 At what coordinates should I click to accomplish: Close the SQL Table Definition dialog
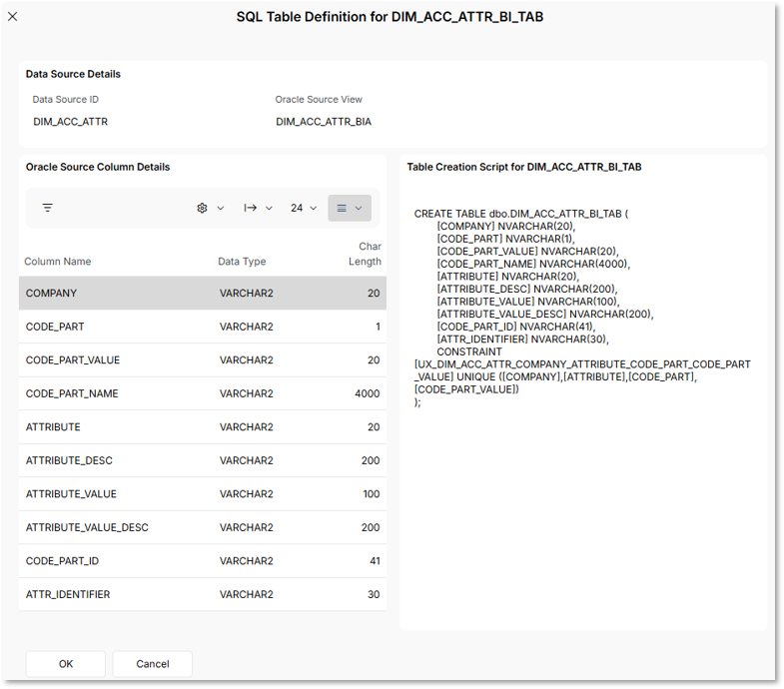pyautogui.click(x=13, y=17)
